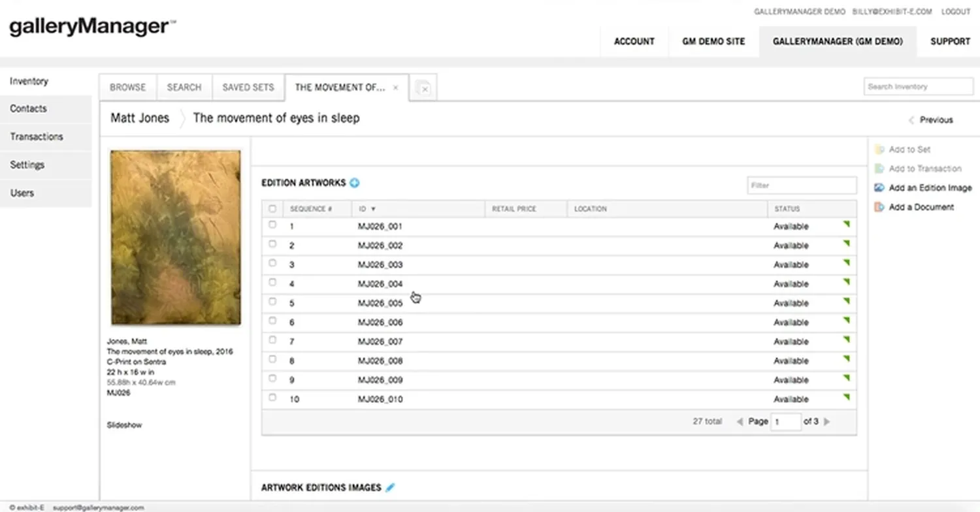Open the artwork thumbnail image
This screenshot has width=980, height=512.
point(176,238)
